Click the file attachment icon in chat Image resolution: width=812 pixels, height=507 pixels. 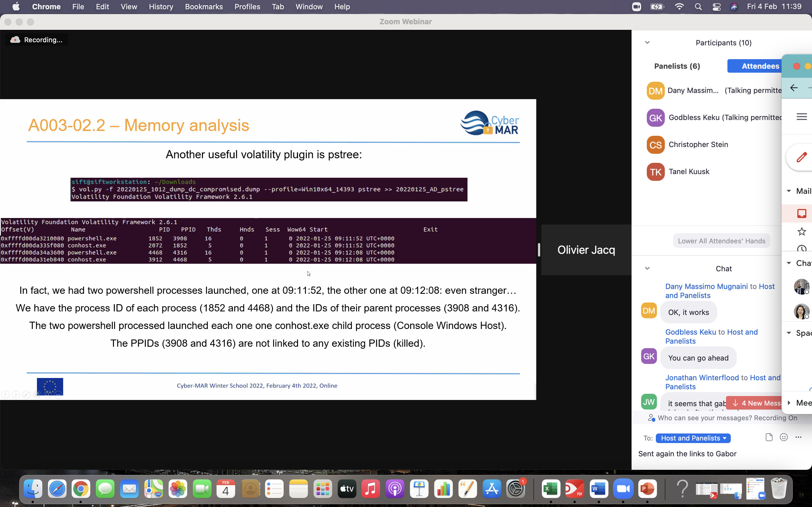point(769,437)
